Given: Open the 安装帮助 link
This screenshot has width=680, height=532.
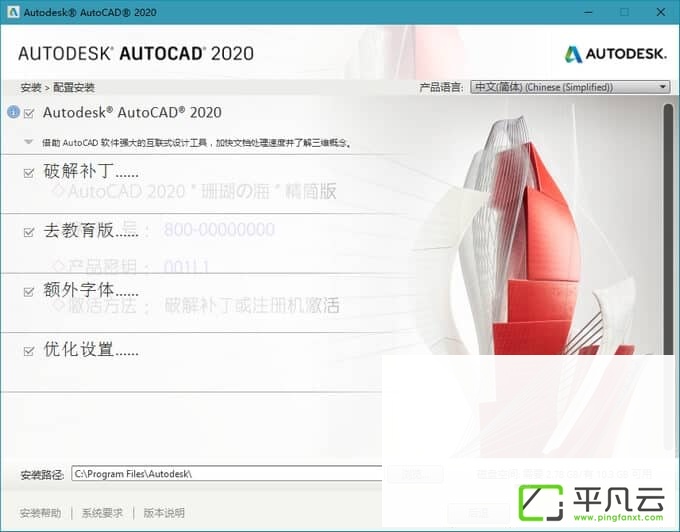Looking at the screenshot, I should [40, 513].
